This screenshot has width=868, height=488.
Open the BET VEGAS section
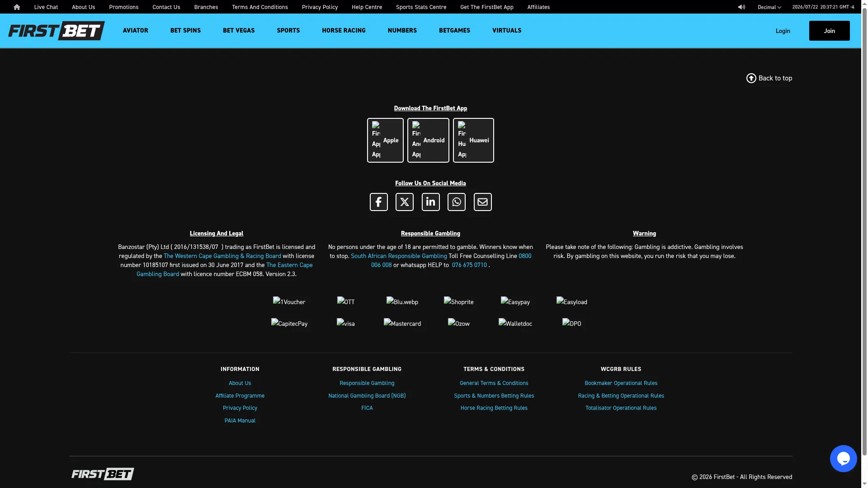pyautogui.click(x=239, y=31)
